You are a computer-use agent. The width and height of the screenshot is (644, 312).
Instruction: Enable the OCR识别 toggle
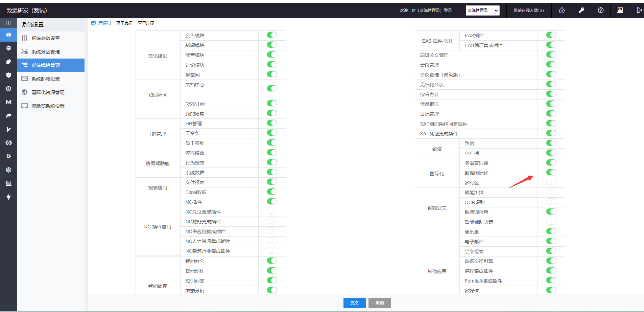[x=551, y=202]
